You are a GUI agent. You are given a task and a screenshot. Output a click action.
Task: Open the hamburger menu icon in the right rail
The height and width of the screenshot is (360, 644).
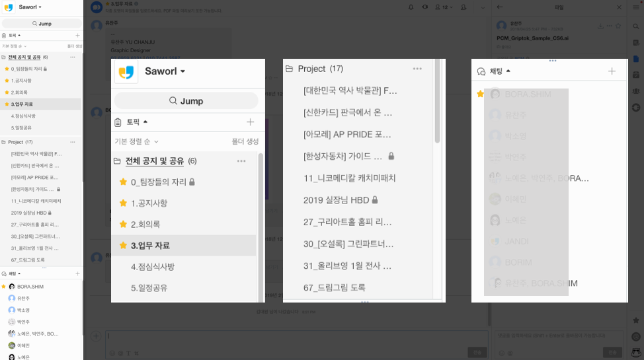(636, 7)
